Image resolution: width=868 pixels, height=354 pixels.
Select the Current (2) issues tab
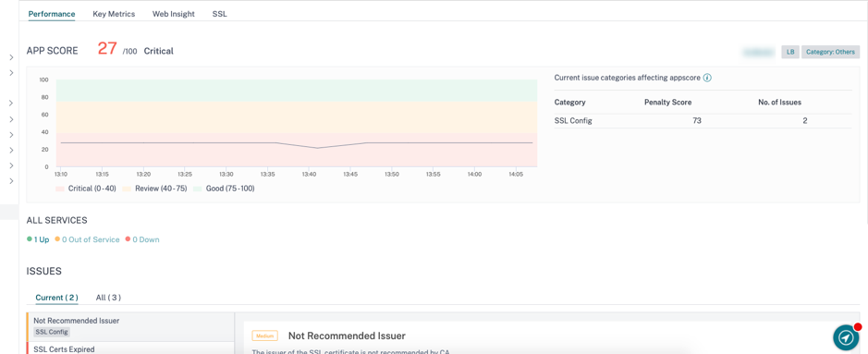tap(56, 298)
